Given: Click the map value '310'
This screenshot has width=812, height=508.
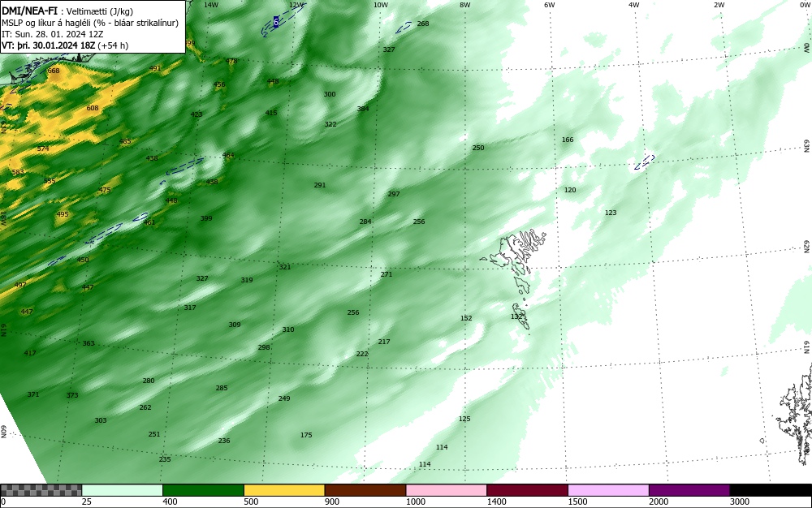Looking at the screenshot, I should pyautogui.click(x=288, y=329).
